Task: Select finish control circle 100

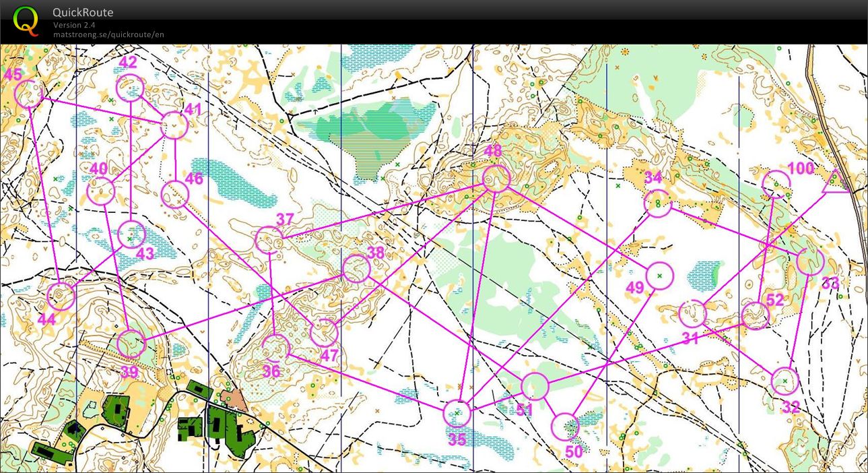Action: [776, 184]
